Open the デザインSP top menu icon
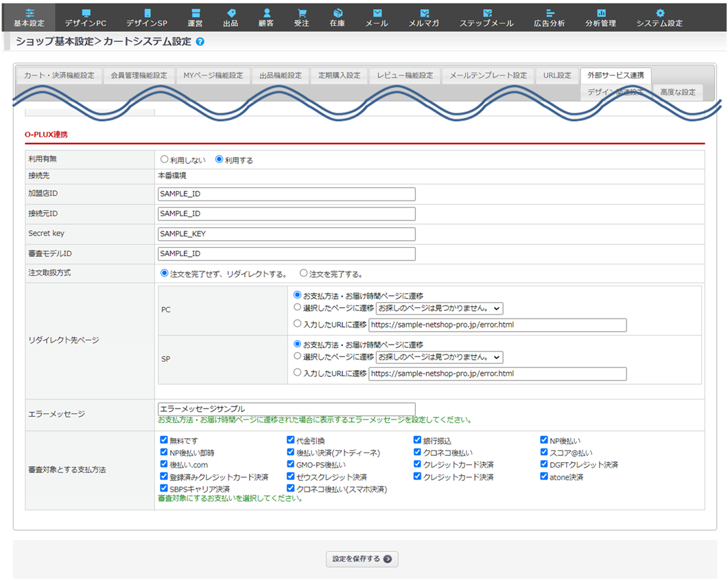This screenshot has height=585, width=728. tap(147, 14)
